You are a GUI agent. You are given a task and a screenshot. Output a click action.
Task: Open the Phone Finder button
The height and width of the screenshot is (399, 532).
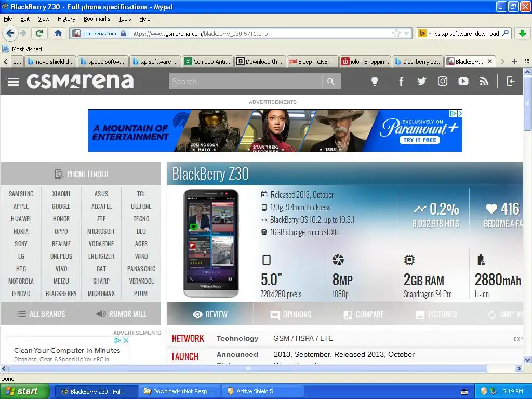pyautogui.click(x=81, y=174)
